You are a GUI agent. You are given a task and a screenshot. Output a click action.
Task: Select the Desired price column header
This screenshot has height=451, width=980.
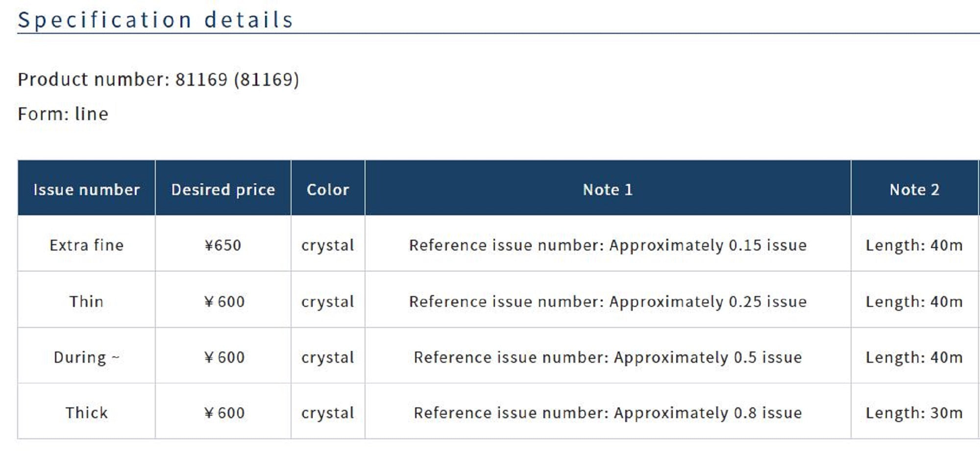(223, 190)
